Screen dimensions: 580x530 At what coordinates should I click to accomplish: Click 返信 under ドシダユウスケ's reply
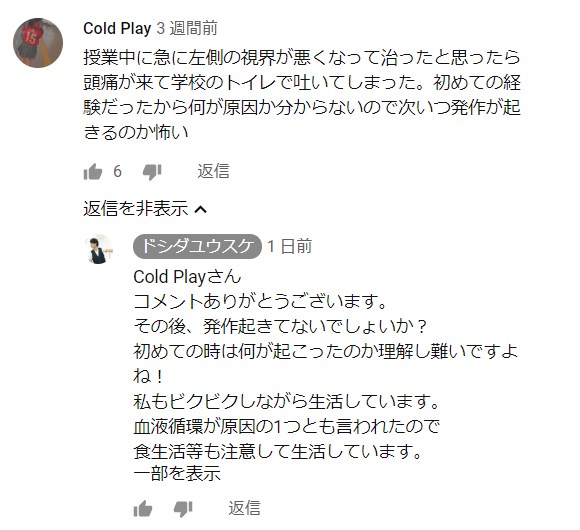click(244, 508)
